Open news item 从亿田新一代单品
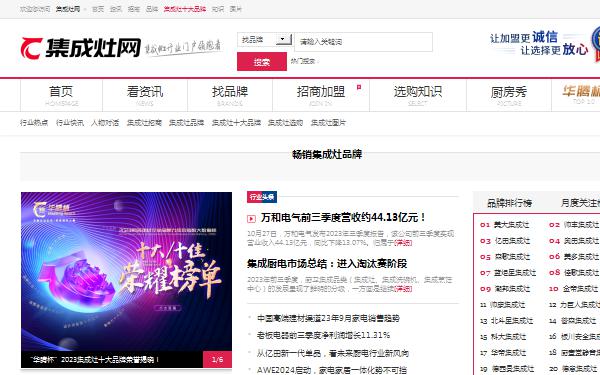 [x=333, y=353]
